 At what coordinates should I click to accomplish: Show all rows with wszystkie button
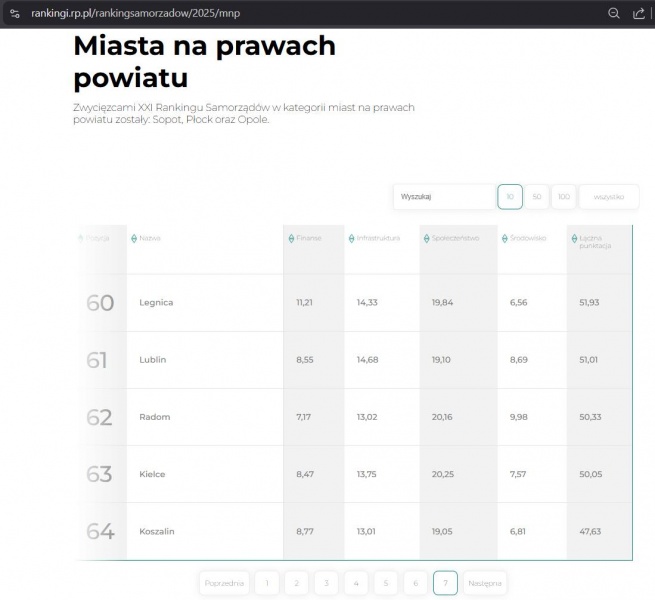[x=608, y=197]
